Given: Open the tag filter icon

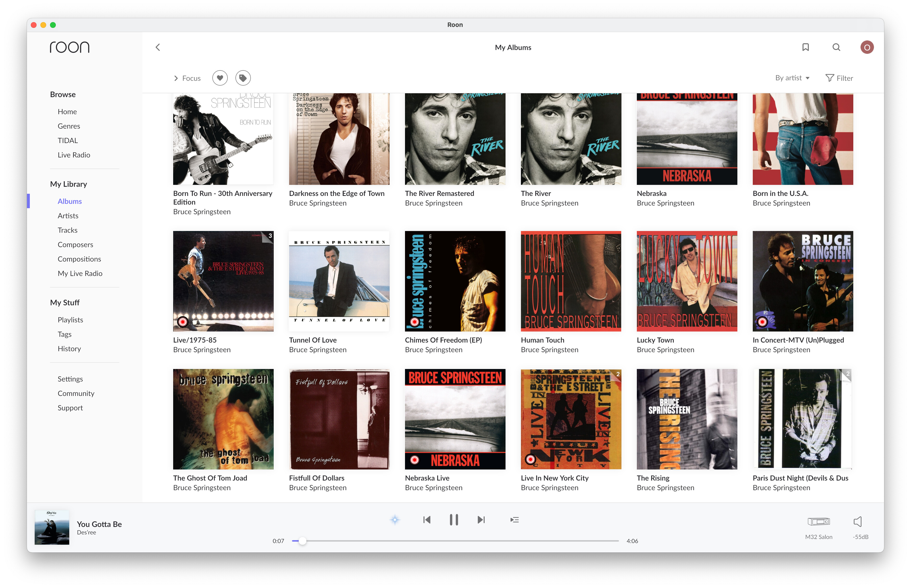Looking at the screenshot, I should coord(243,78).
